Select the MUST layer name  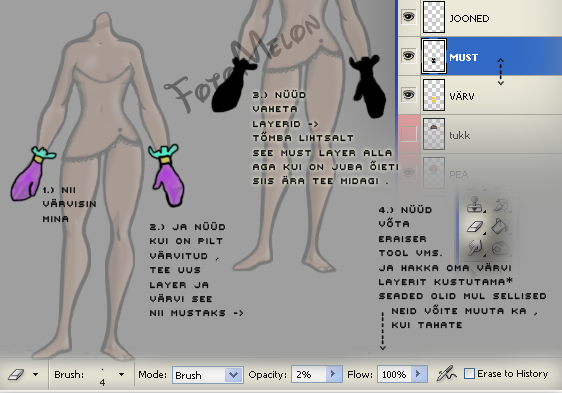pos(464,57)
